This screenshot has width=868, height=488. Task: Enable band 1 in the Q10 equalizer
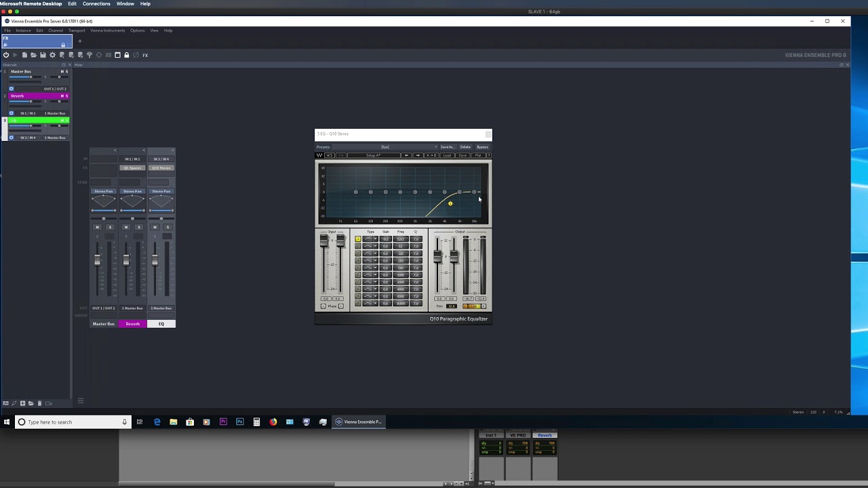point(358,239)
